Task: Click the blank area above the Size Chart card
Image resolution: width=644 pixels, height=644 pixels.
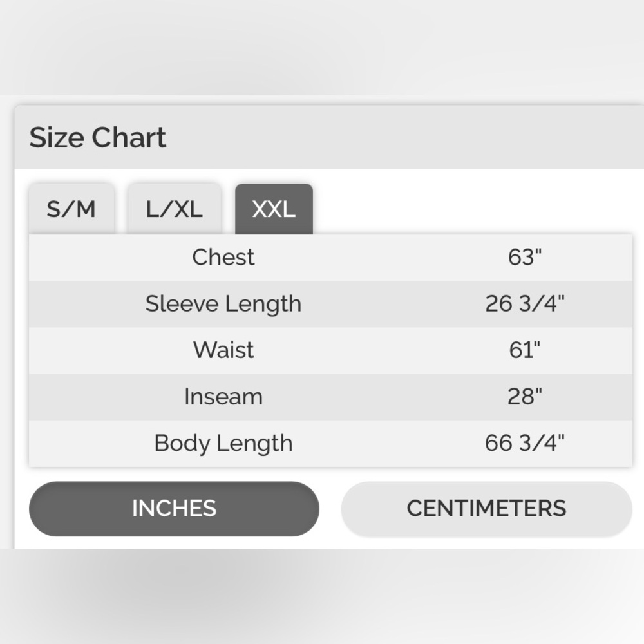Action: pos(322,47)
